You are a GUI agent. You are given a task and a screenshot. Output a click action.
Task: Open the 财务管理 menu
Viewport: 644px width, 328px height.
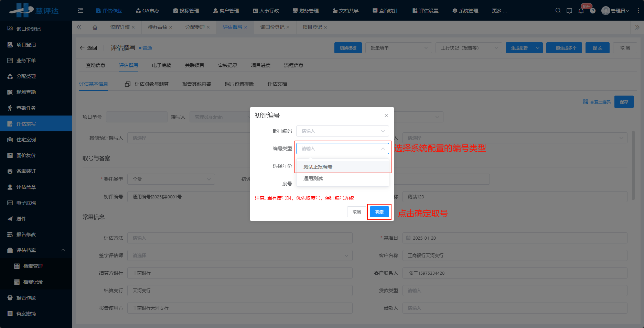tap(305, 10)
